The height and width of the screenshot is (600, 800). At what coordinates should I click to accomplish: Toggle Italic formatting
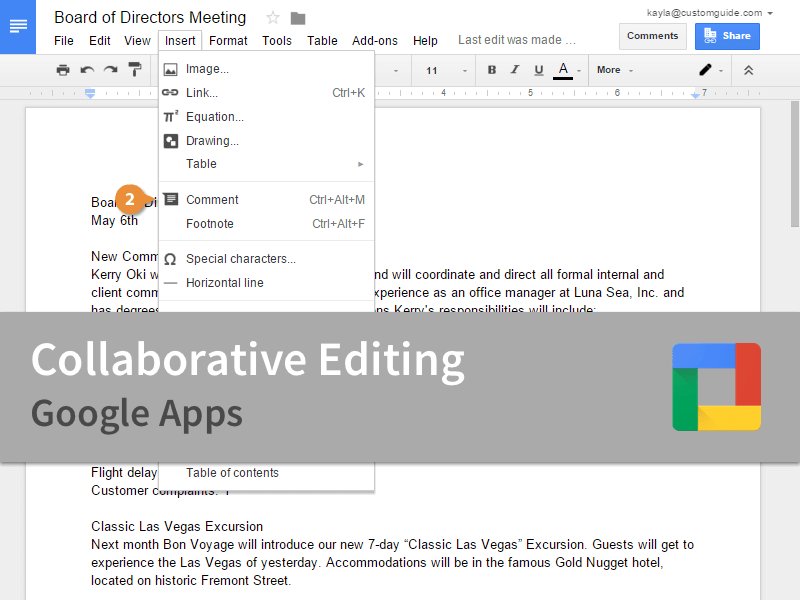click(515, 70)
